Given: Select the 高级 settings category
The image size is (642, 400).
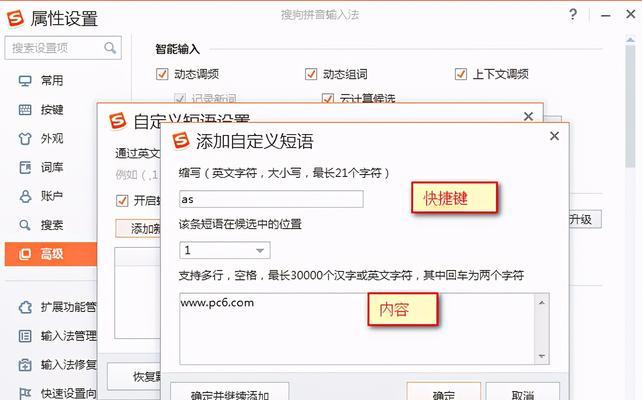Looking at the screenshot, I should tap(51, 254).
